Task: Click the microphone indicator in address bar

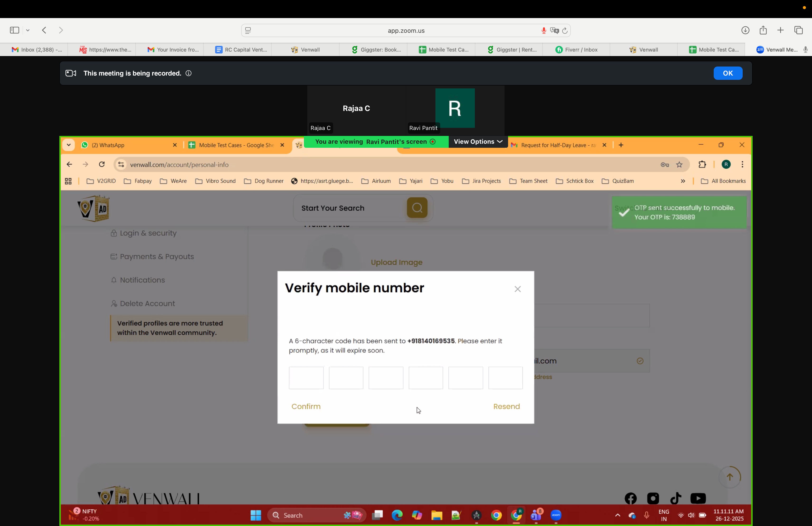Action: tap(543, 31)
